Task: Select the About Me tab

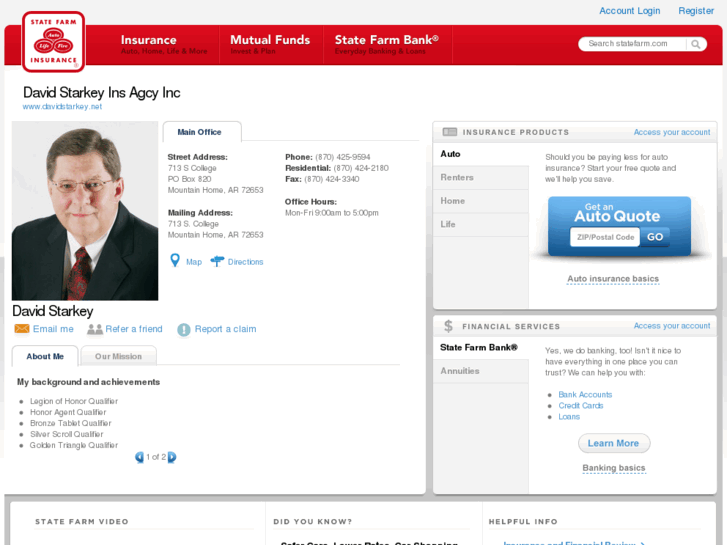Action: pos(45,356)
